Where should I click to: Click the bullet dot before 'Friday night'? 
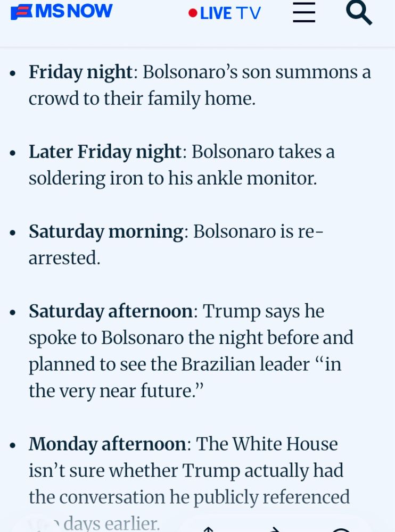[x=13, y=73]
